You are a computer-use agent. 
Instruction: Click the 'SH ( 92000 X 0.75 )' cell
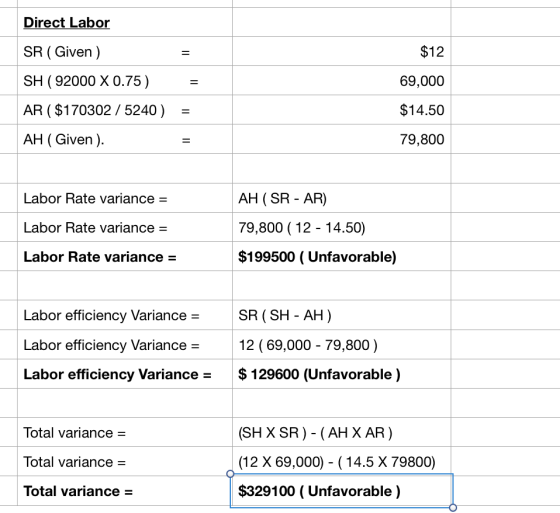125,81
